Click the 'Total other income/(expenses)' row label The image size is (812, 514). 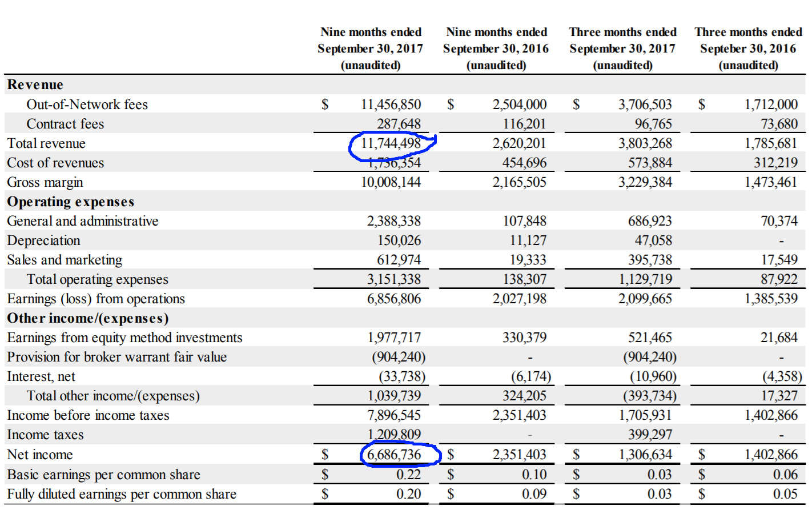(x=113, y=396)
